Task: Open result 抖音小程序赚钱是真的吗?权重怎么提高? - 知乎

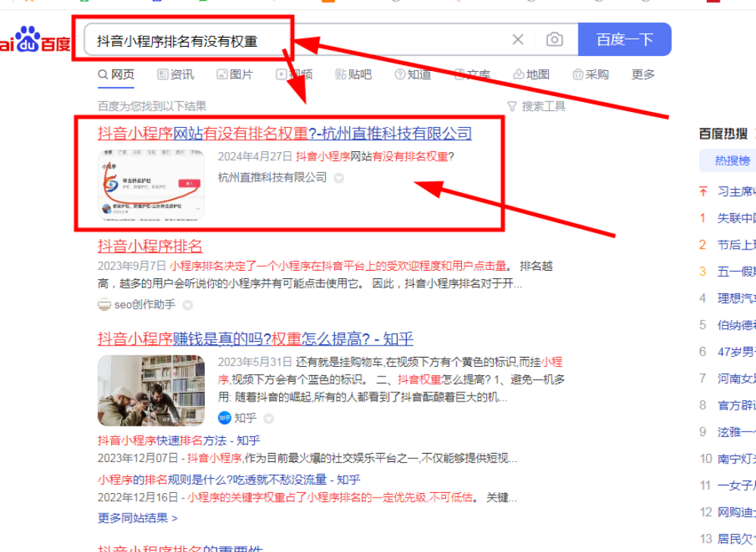Action: pyautogui.click(x=256, y=339)
